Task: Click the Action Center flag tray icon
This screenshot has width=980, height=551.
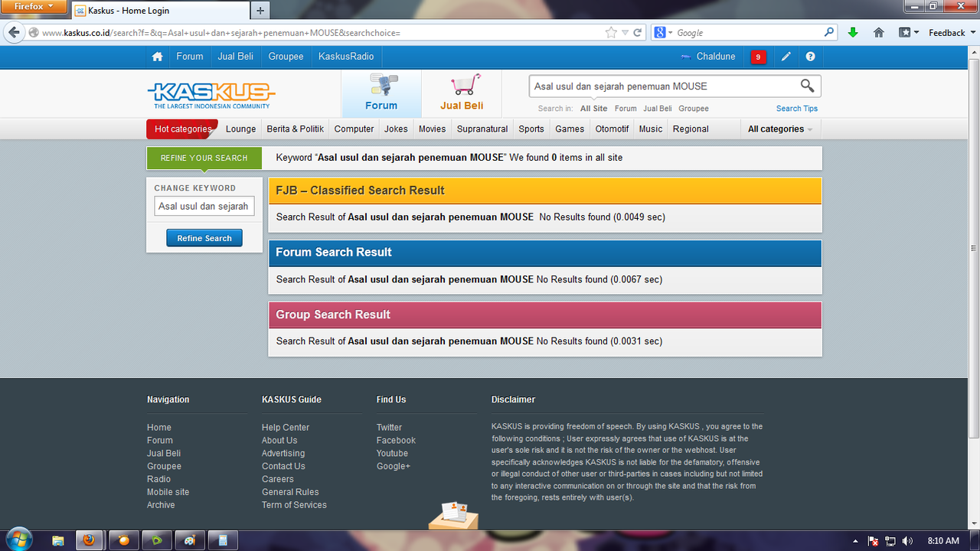Action: point(874,541)
